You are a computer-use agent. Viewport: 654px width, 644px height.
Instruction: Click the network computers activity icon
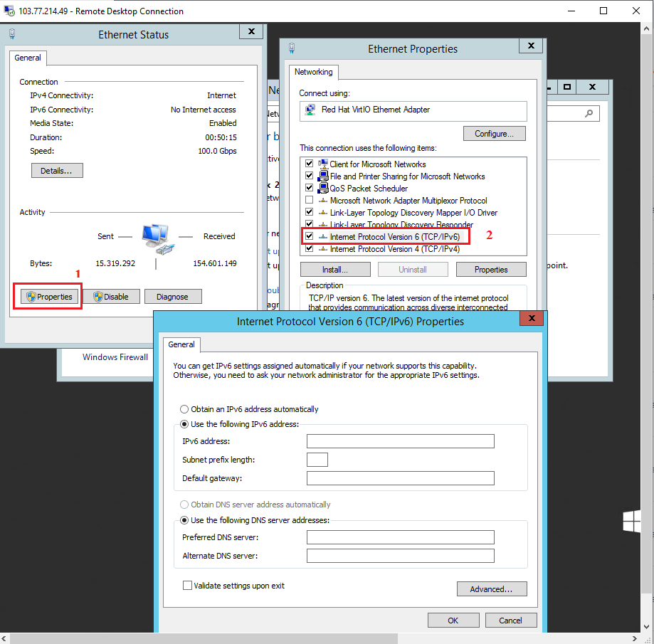157,238
